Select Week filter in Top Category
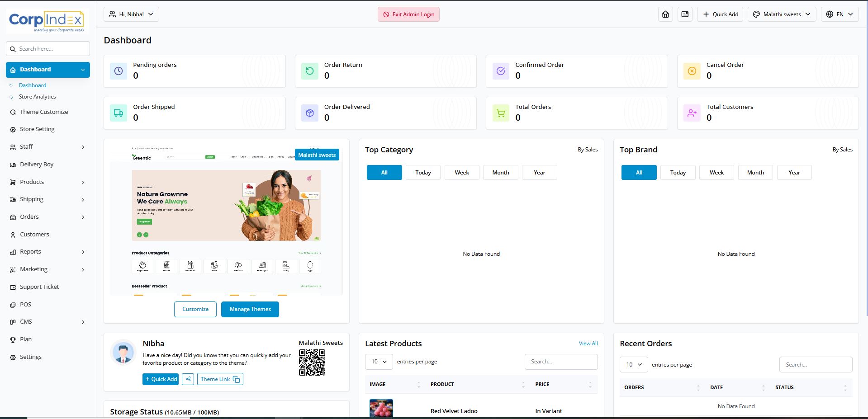This screenshot has height=419, width=868. 462,173
